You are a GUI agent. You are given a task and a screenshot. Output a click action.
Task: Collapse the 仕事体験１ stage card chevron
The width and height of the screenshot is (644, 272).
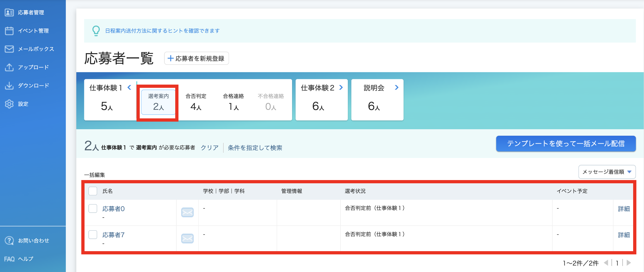pyautogui.click(x=129, y=87)
